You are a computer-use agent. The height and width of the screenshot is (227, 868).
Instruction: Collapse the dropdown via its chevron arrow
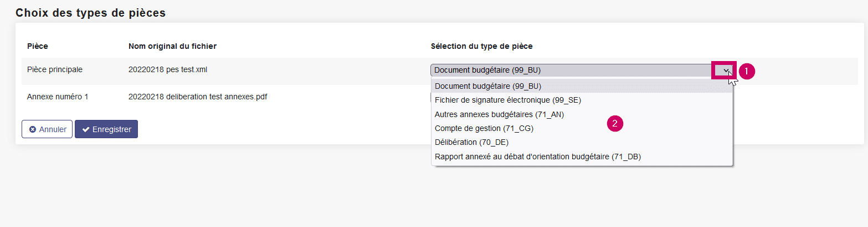(x=724, y=70)
